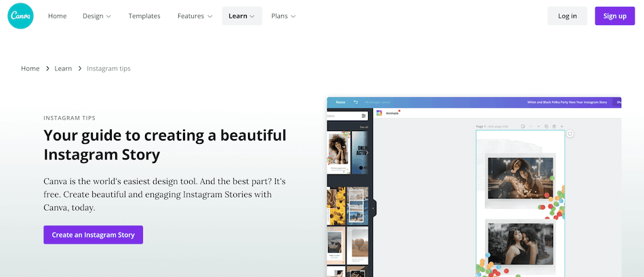644x277 pixels.
Task: Click the duplicate page icon
Action: [x=546, y=126]
